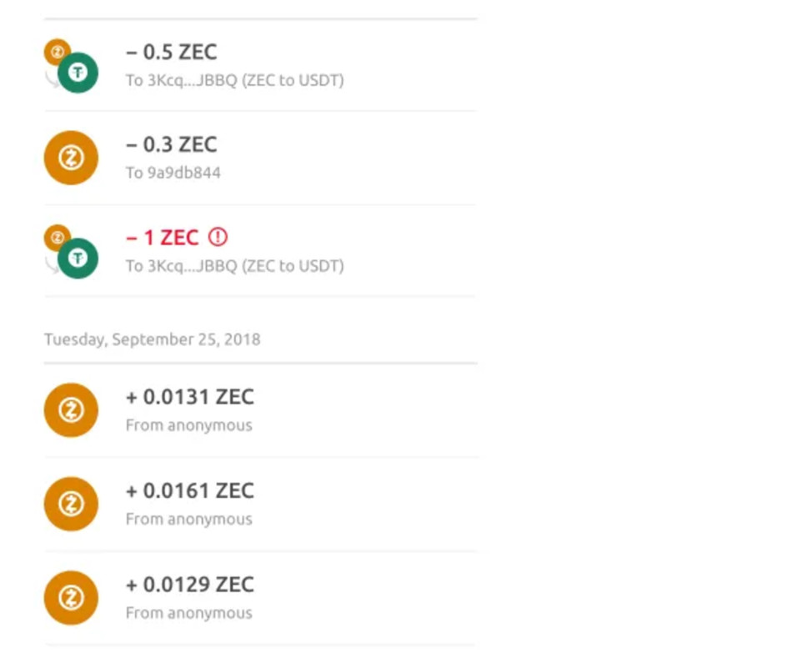
Task: Click the Zcash coin icon beside −0.3 ZEC
Action: point(71,158)
